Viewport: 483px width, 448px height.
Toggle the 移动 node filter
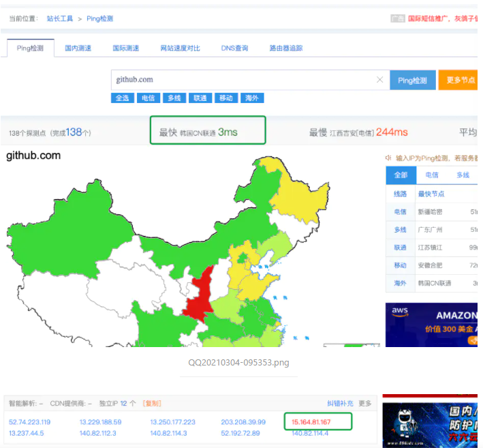point(226,98)
